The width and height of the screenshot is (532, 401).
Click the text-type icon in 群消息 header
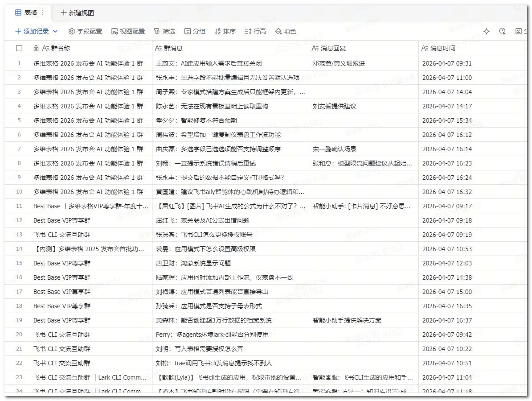[x=158, y=48]
